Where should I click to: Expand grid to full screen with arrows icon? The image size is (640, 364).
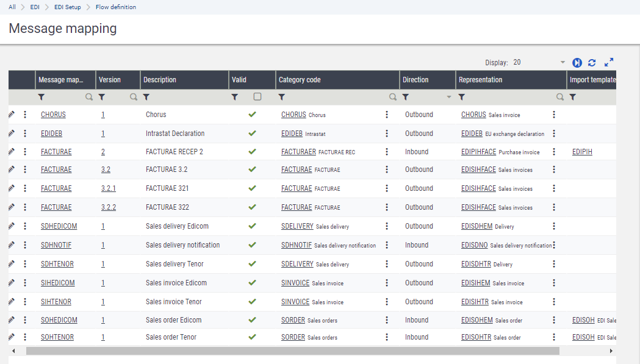click(x=608, y=63)
